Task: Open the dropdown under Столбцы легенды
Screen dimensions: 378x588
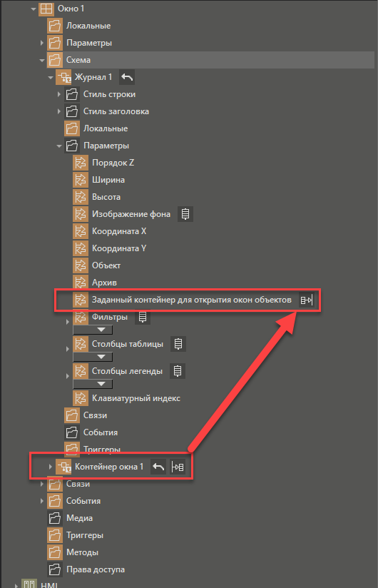Action: [93, 384]
